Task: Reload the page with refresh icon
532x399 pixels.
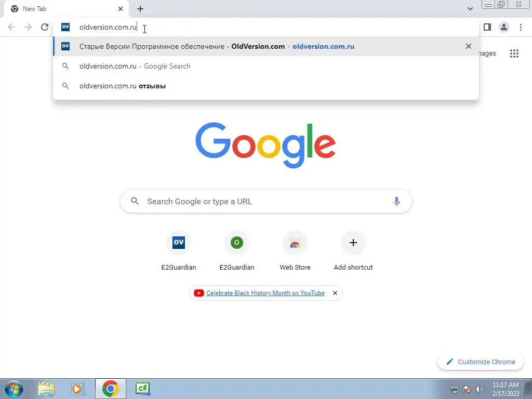Action: pos(45,27)
